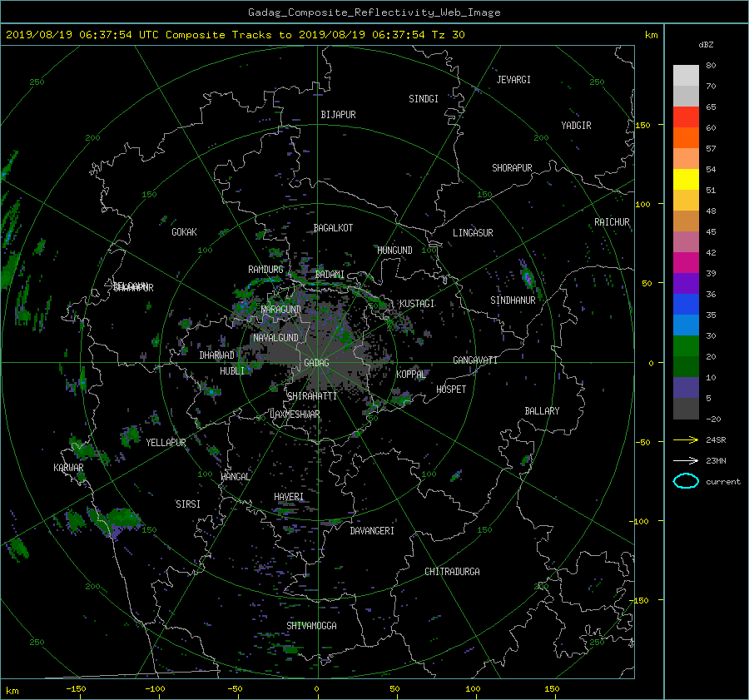The width and height of the screenshot is (749, 700).
Task: Click the HUNGUND city label
Action: tap(394, 251)
